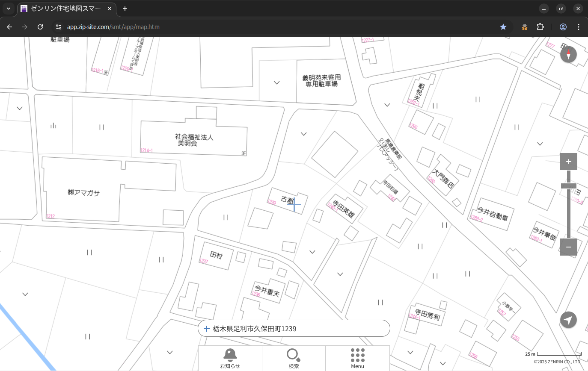Screen dimensions: 588x371
Task: Click the current location arrow icon
Action: [x=568, y=320]
